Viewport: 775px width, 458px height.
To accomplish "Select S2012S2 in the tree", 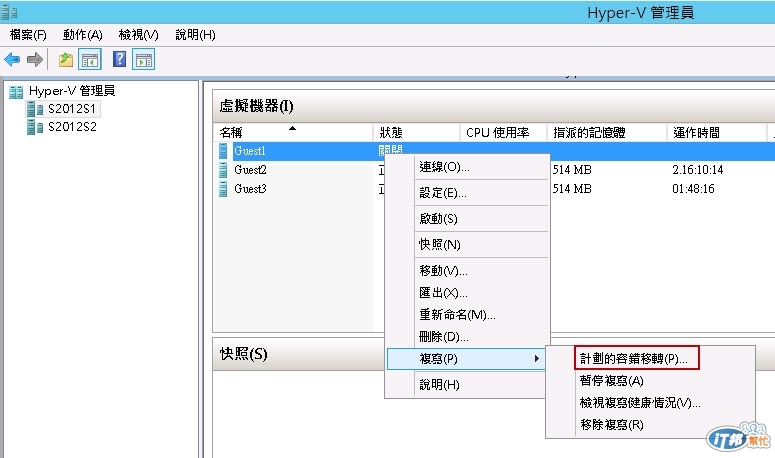I will pos(72,127).
